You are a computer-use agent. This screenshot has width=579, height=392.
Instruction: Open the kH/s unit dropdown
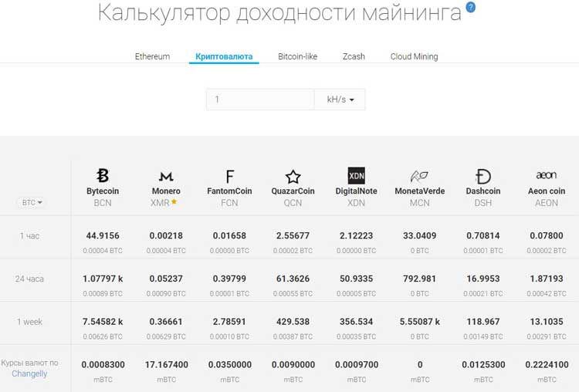(x=340, y=100)
